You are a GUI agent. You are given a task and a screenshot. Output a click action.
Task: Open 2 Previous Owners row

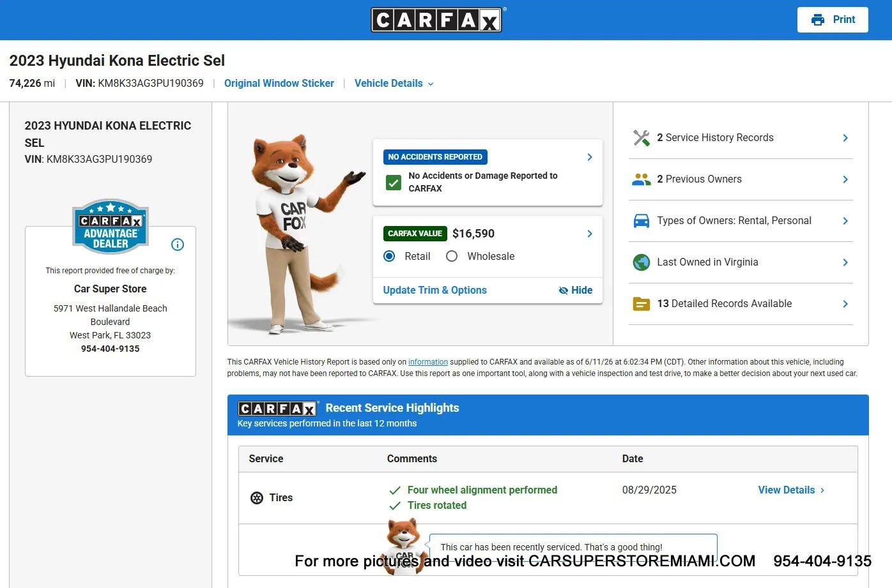[x=741, y=179]
